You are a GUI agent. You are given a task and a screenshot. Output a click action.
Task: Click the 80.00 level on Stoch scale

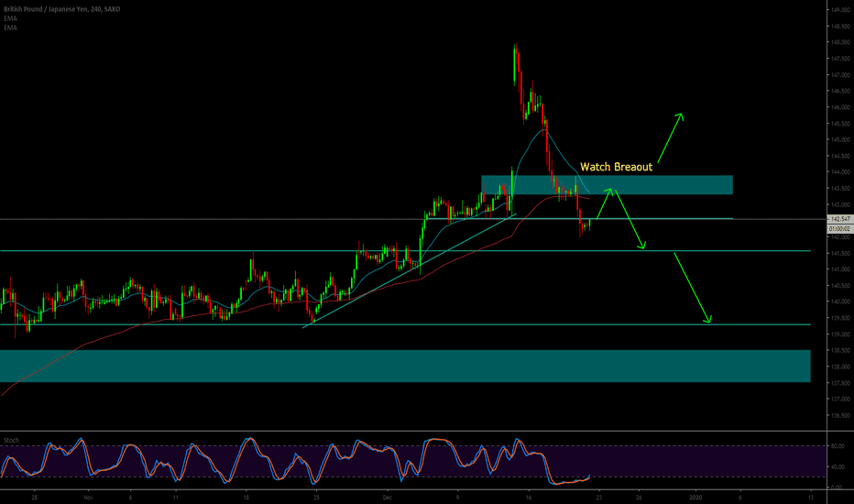pyautogui.click(x=838, y=447)
